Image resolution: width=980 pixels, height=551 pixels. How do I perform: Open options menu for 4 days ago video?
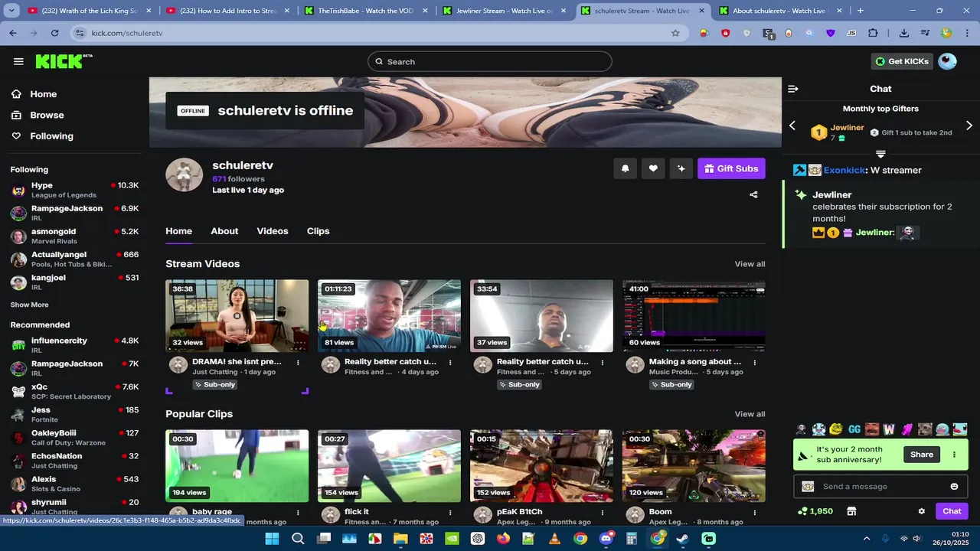[x=450, y=363]
